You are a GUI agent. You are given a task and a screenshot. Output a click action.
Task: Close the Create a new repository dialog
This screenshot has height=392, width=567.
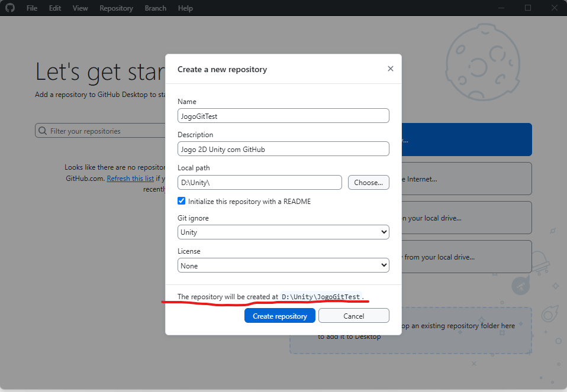pos(390,69)
